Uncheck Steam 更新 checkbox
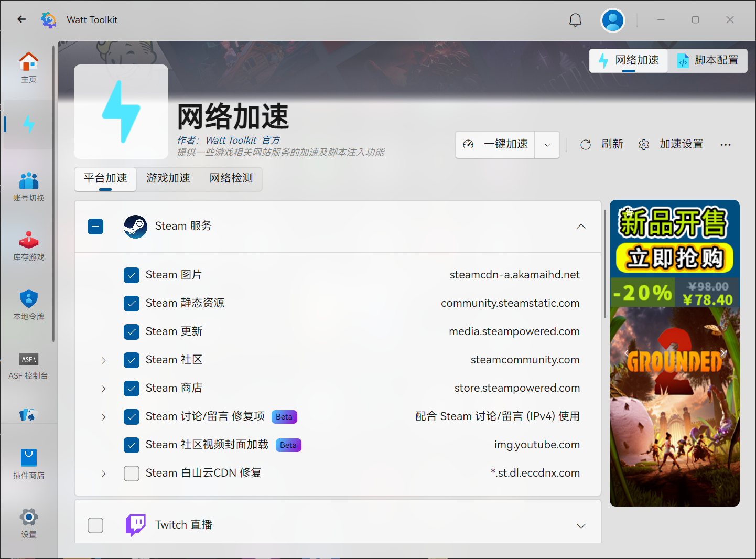Image resolution: width=756 pixels, height=559 pixels. [x=132, y=332]
